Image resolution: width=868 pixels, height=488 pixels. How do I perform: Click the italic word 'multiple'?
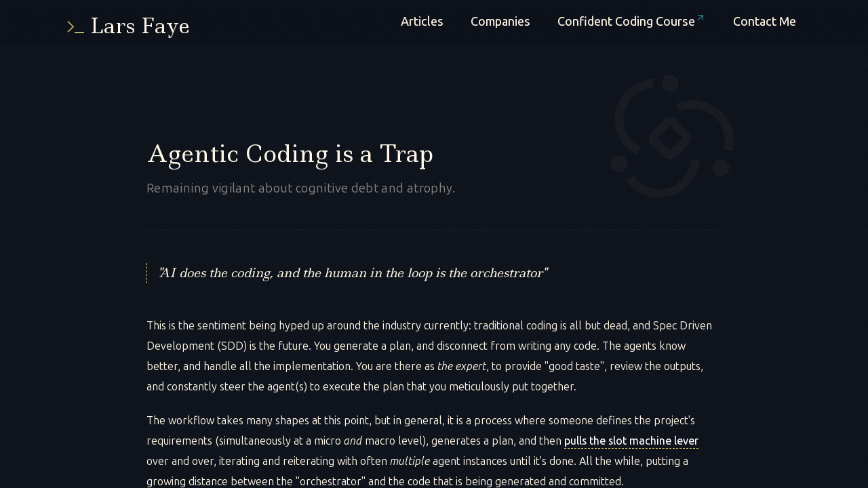point(410,461)
